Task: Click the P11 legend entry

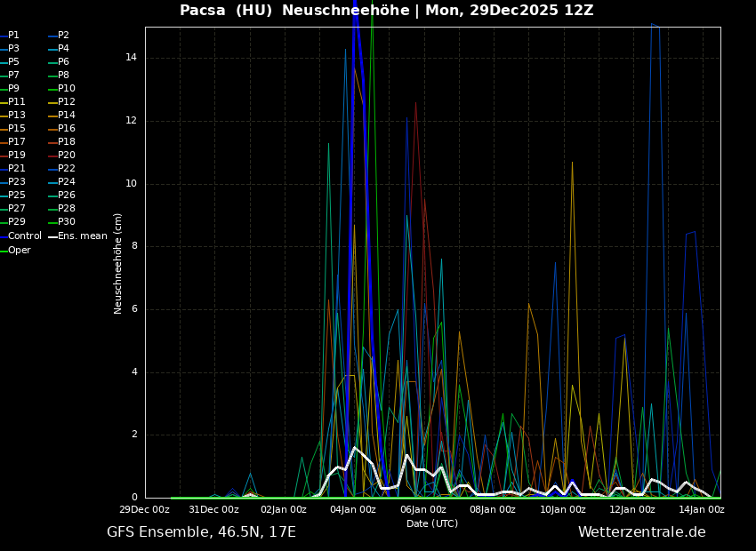Action: coord(16,102)
